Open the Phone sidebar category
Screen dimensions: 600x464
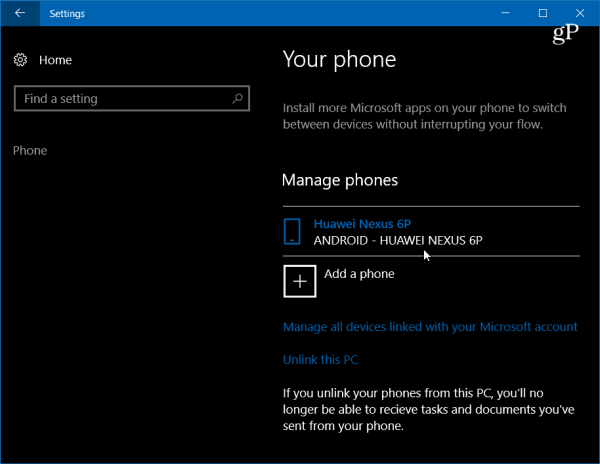pyautogui.click(x=30, y=150)
